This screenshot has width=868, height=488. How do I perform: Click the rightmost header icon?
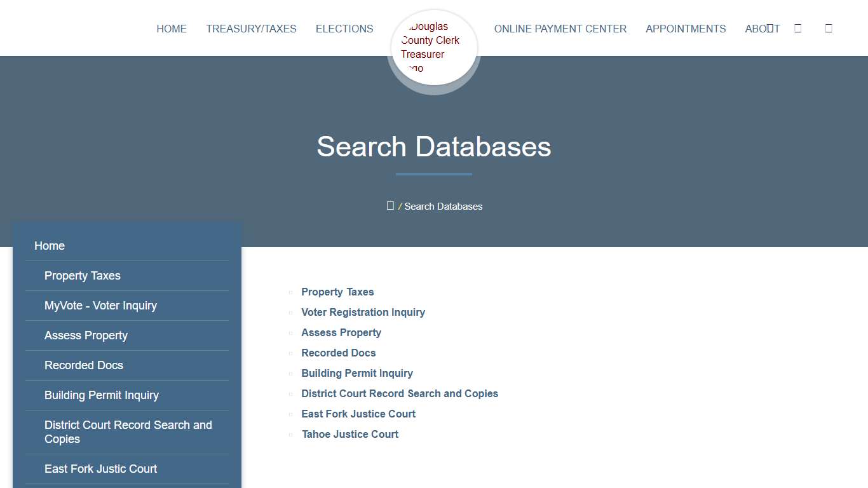tap(828, 28)
